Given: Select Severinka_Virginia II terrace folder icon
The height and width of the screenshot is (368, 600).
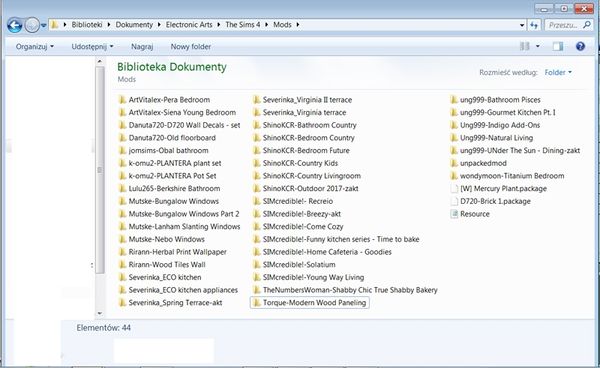Looking at the screenshot, I should tap(256, 100).
